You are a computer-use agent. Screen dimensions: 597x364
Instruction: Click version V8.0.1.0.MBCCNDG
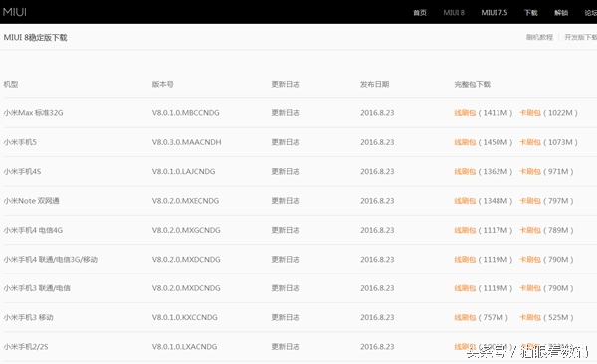click(185, 113)
